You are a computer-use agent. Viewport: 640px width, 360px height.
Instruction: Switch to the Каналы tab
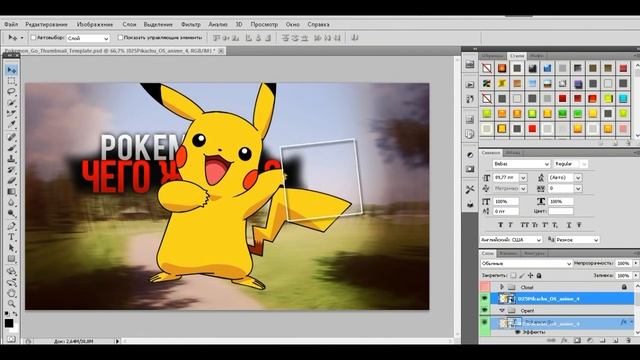pos(509,253)
